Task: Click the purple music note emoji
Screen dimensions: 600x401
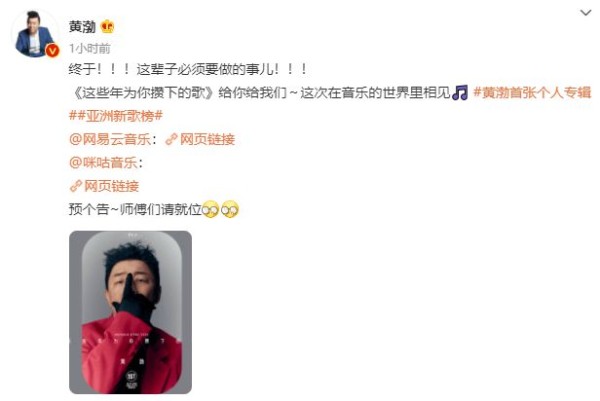Action: (x=460, y=93)
